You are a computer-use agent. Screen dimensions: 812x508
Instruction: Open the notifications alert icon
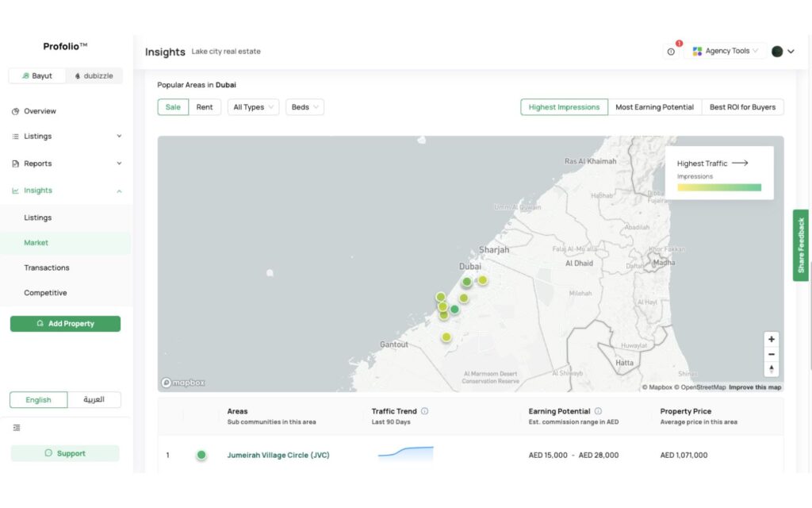tap(671, 52)
